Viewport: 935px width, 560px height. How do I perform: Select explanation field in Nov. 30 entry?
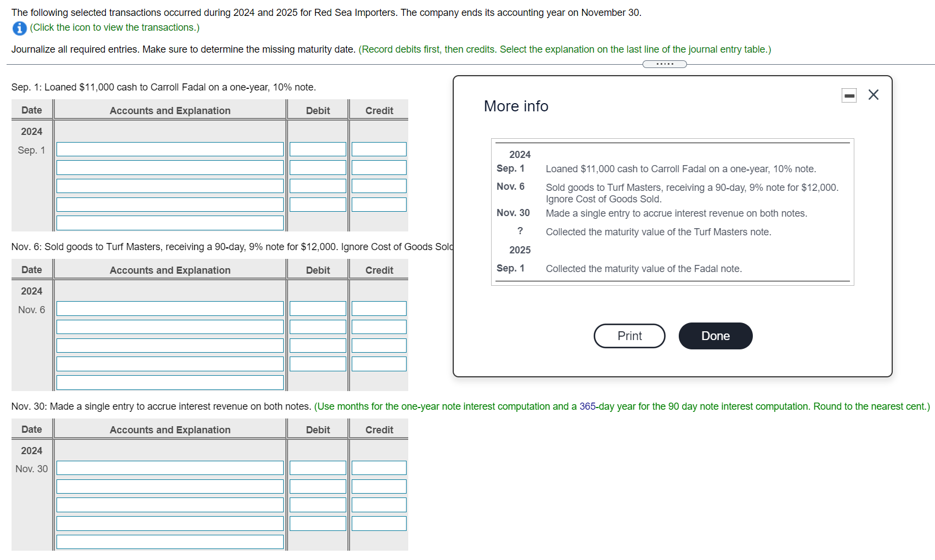point(170,542)
